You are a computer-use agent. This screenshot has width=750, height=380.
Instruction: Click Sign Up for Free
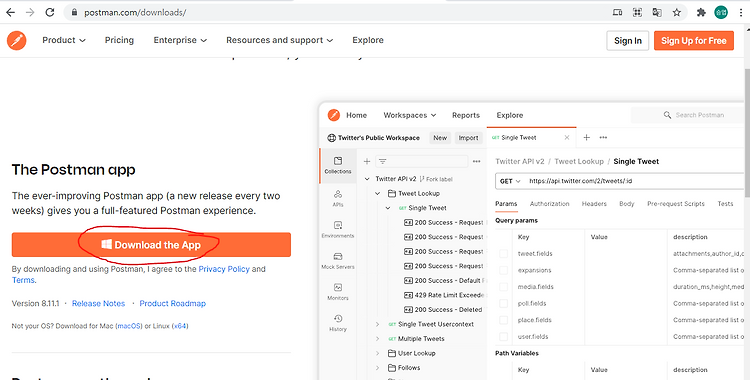[x=694, y=41]
